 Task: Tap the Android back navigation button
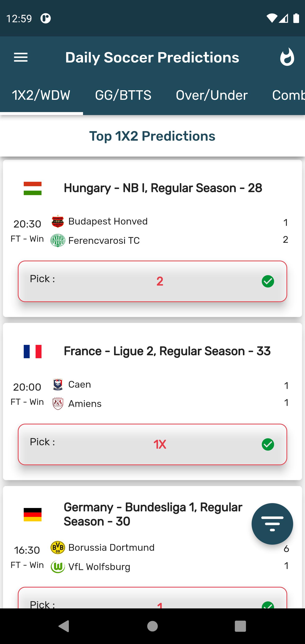coord(64,626)
